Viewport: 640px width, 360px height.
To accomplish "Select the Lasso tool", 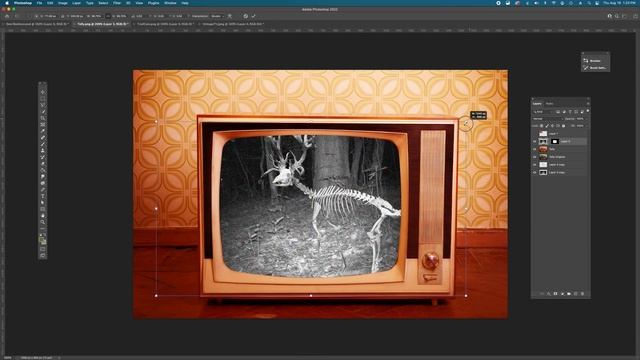I will click(x=43, y=105).
